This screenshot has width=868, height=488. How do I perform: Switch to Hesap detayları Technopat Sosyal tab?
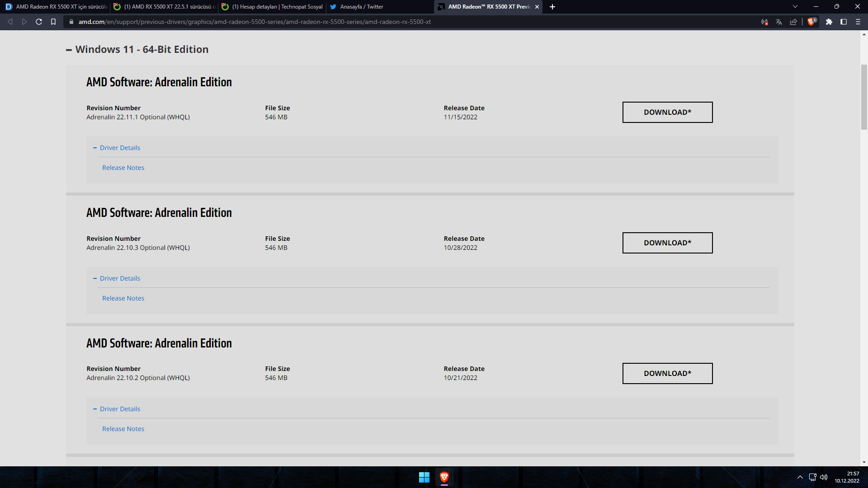point(277,7)
